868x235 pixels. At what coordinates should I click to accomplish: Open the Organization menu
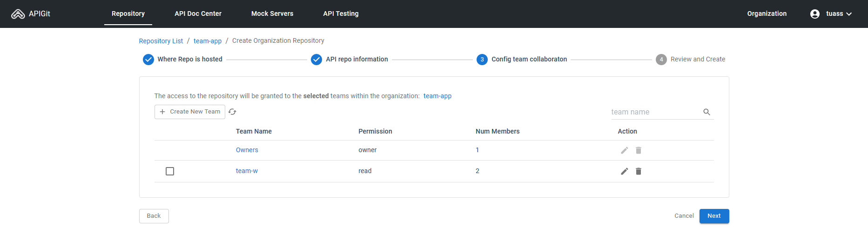767,13
